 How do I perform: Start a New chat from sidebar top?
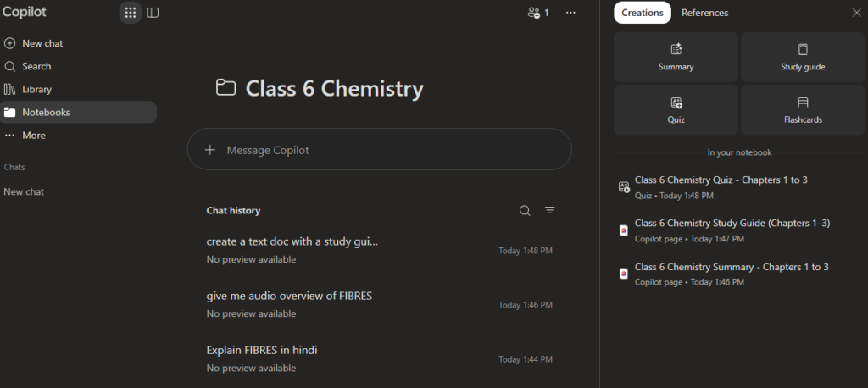click(42, 43)
